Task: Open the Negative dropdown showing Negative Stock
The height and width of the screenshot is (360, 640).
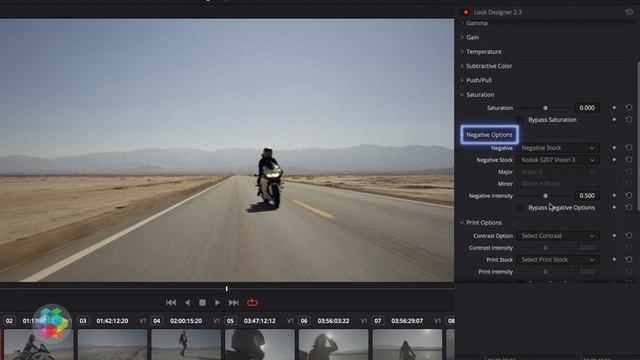Action: point(558,148)
